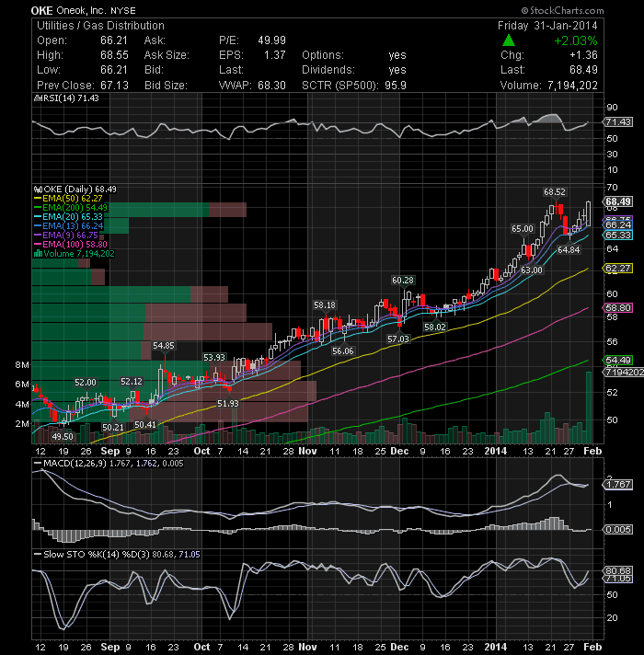Select the OKE ticker symbol in header
644x655 pixels.
(41, 10)
